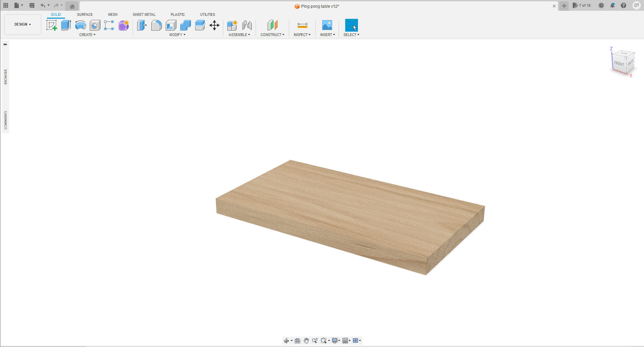Insert a canvas image via the Insert icon
The height and width of the screenshot is (347, 644).
coord(327,25)
